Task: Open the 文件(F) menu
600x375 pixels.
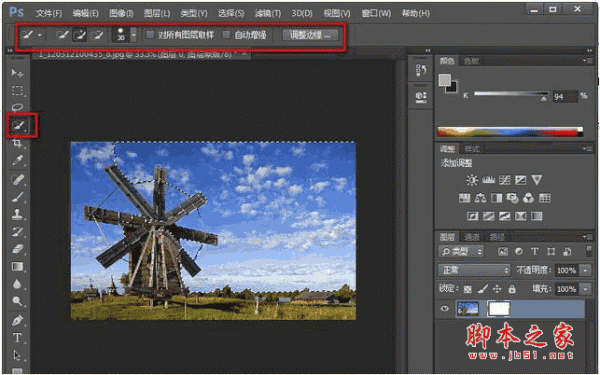Action: (x=49, y=13)
